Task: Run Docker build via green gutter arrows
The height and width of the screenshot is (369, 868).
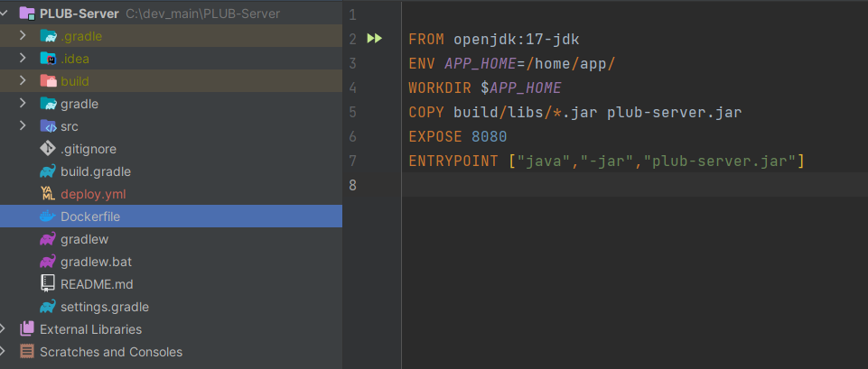Action: (x=375, y=39)
